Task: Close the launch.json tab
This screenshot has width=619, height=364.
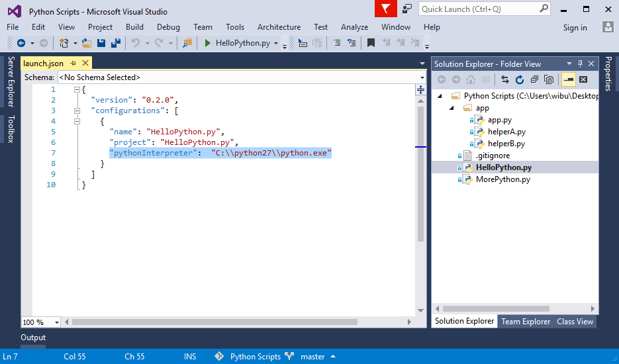Action: pos(85,63)
